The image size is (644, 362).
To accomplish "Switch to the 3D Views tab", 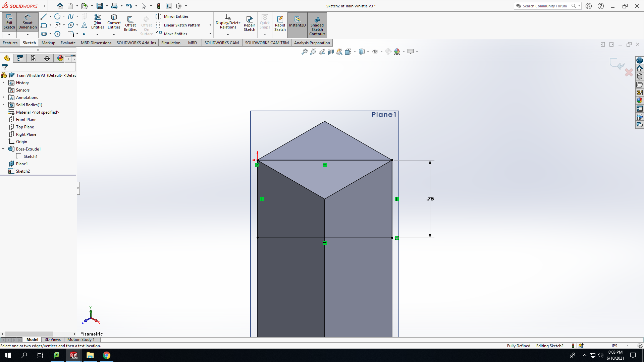I will click(x=53, y=340).
